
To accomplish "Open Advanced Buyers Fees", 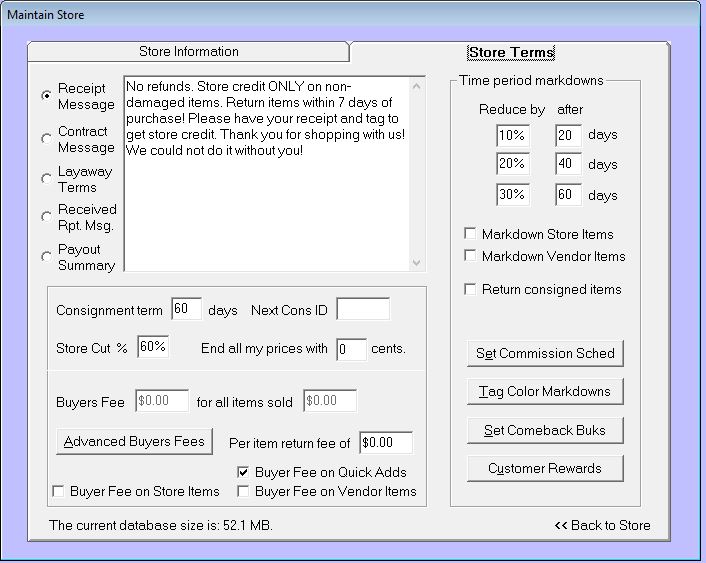I will pos(134,441).
